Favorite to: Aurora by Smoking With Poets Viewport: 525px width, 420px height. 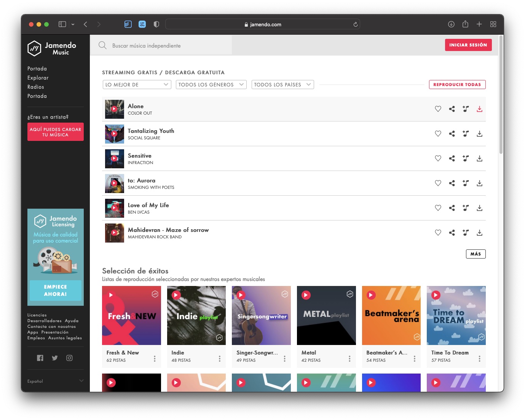tap(438, 183)
